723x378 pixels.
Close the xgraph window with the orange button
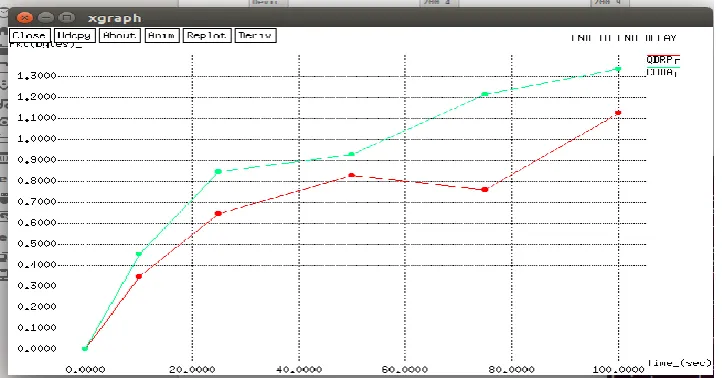click(24, 18)
